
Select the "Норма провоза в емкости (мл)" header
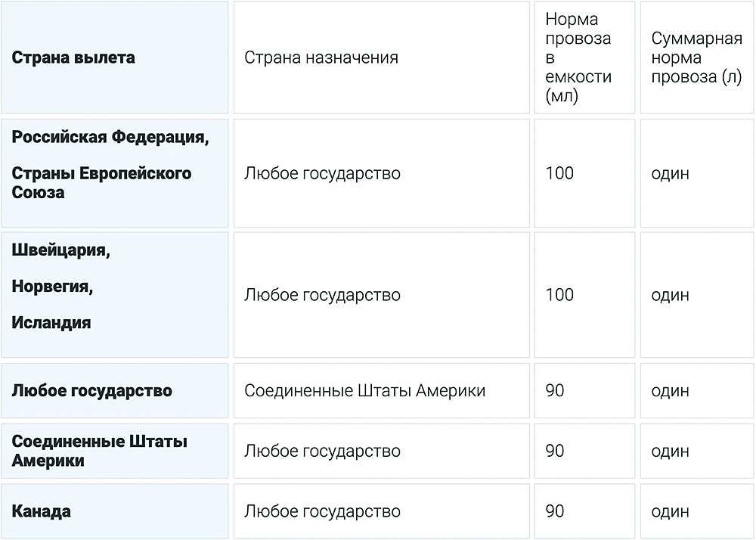[x=578, y=57]
